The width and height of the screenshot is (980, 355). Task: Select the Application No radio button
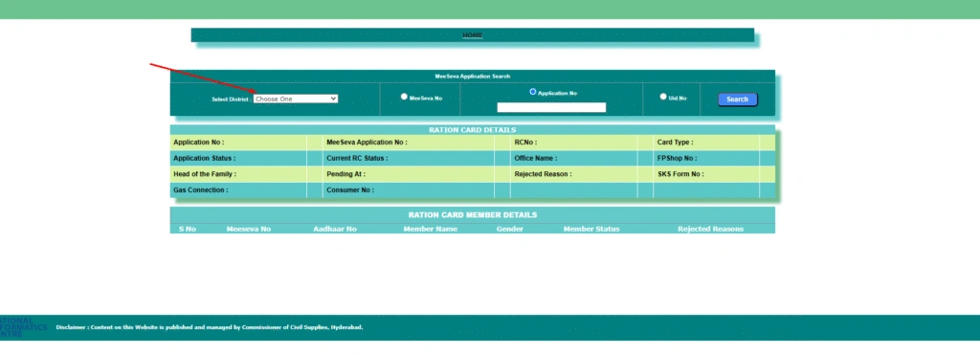click(532, 92)
